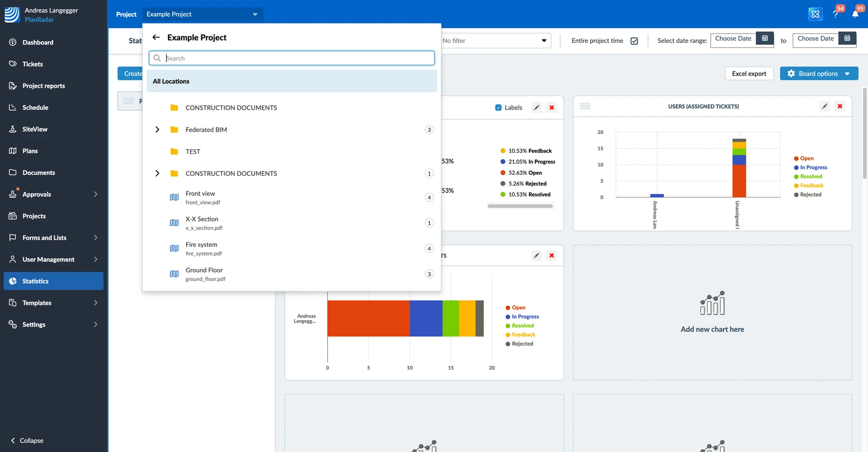Edit the Users (Assigned Tickets) chart
This screenshot has height=452, width=868.
point(825,106)
